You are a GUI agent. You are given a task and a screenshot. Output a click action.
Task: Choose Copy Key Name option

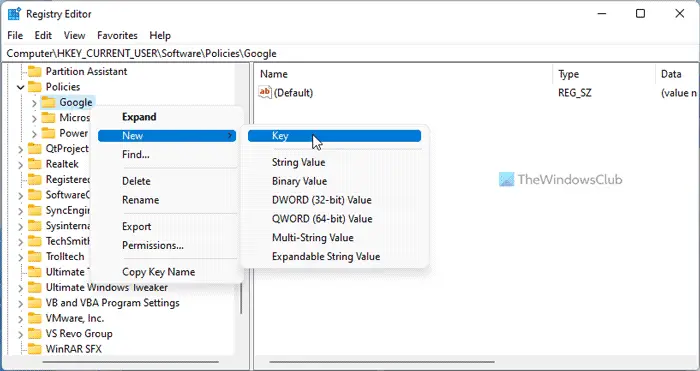167,272
